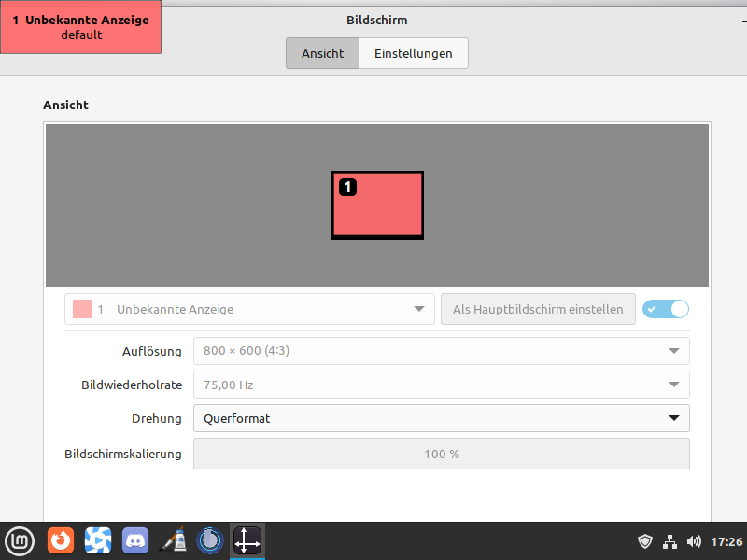
Task: Click the pink monitor color swatch
Action: point(82,309)
